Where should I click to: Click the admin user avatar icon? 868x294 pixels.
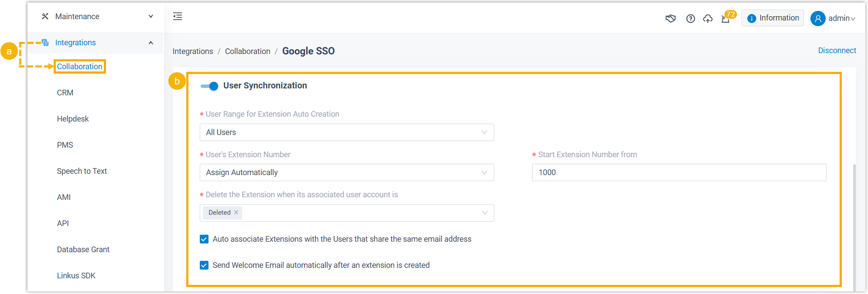[818, 18]
